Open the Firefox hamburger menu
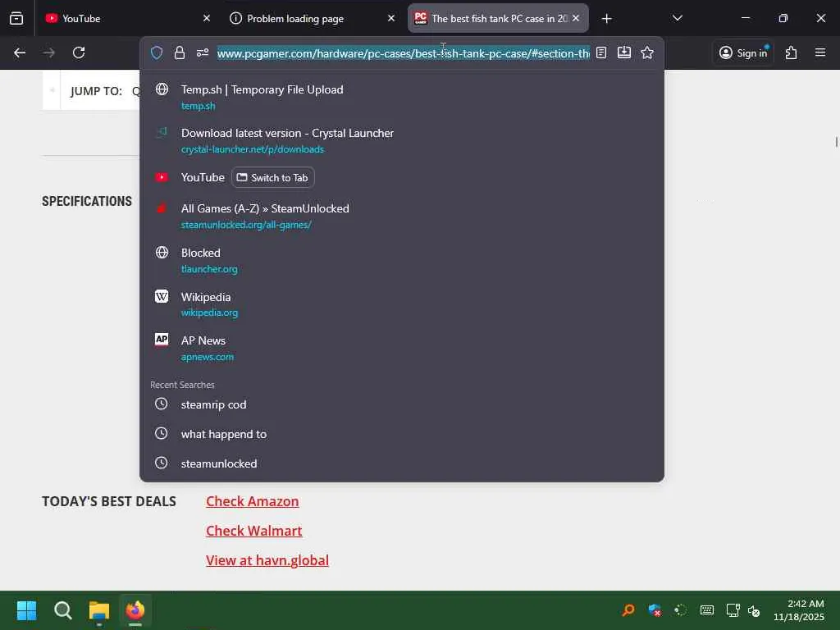Screen dimensions: 840x630 point(820,52)
